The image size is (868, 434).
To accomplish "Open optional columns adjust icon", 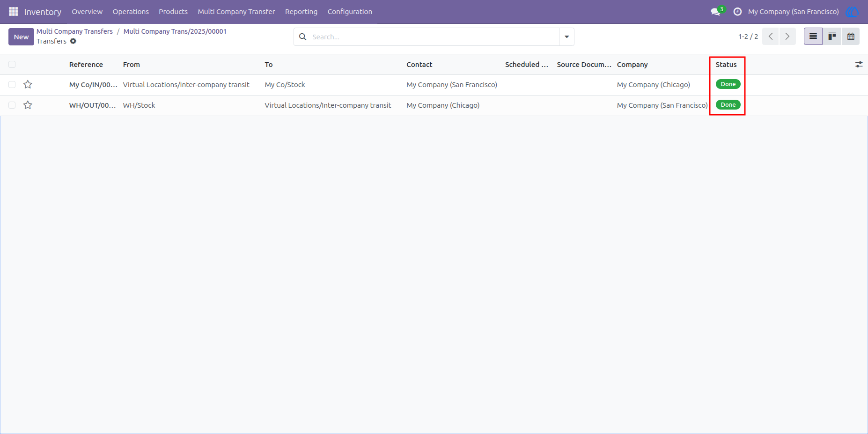I will (x=859, y=65).
